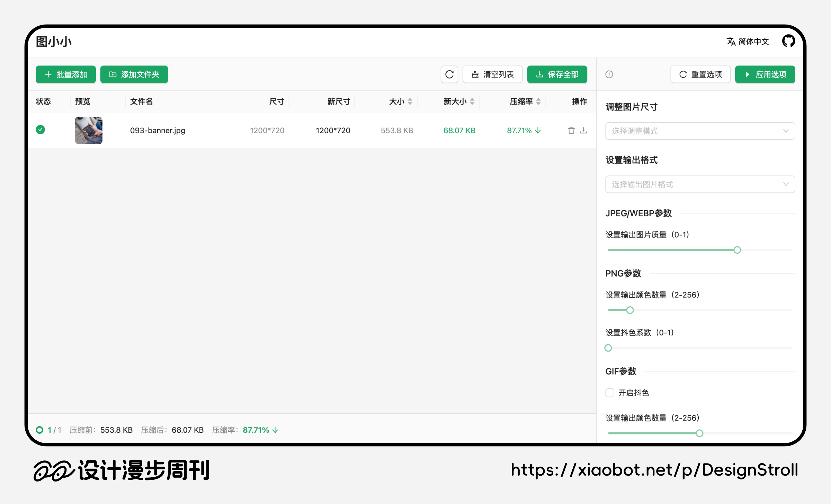Click the info circle icon in options panel
Screen dimensions: 831x504
point(609,74)
